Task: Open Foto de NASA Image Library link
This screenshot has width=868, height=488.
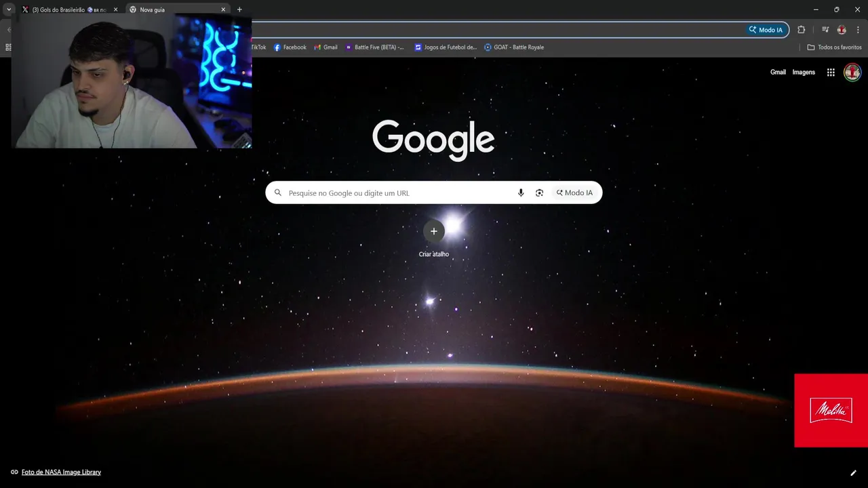Action: point(61,472)
